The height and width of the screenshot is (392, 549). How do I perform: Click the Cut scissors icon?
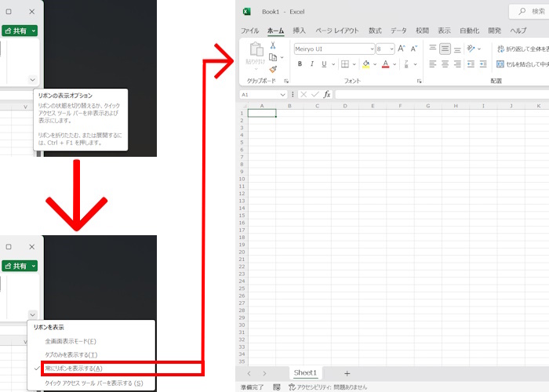(273, 45)
